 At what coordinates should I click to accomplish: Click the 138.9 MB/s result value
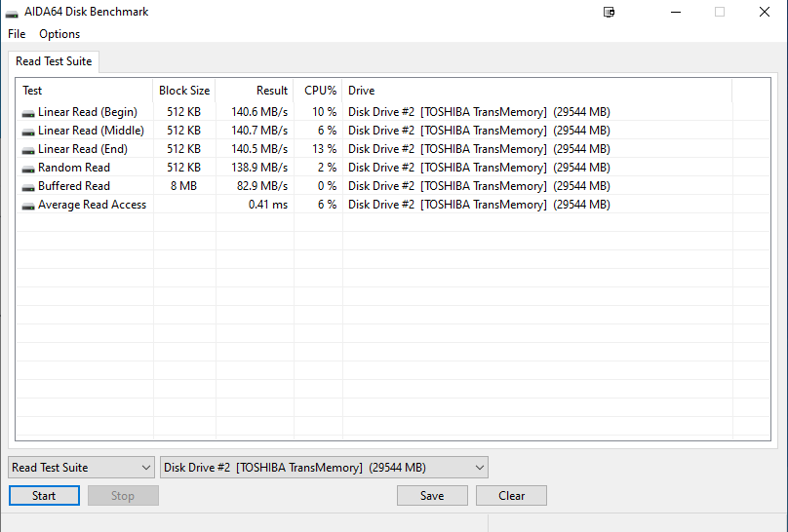(x=259, y=168)
